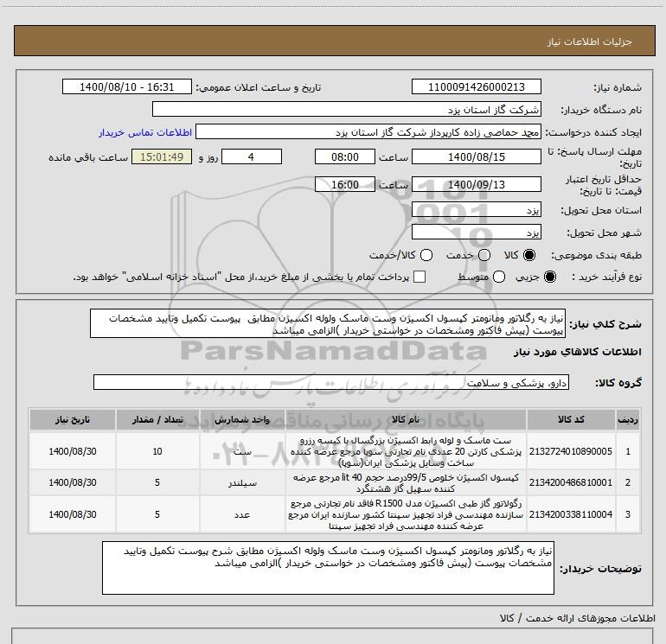
Task: Click the رگولاتور گاز طبی item name
Action: [406, 514]
